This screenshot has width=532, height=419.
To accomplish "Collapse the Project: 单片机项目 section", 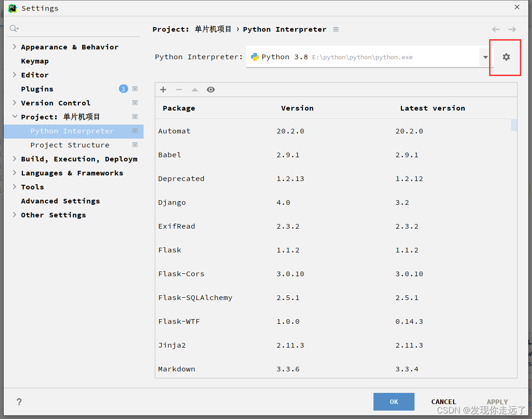I will tap(14, 117).
